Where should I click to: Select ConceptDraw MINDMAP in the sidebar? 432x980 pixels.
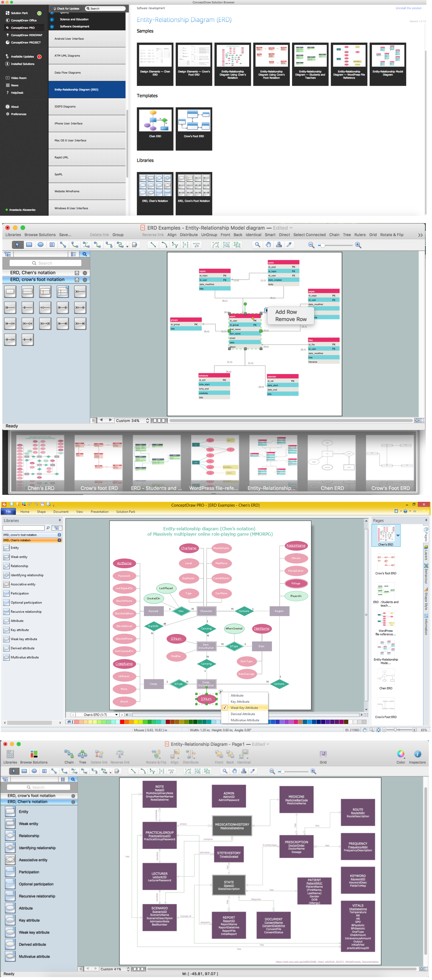pos(24,35)
